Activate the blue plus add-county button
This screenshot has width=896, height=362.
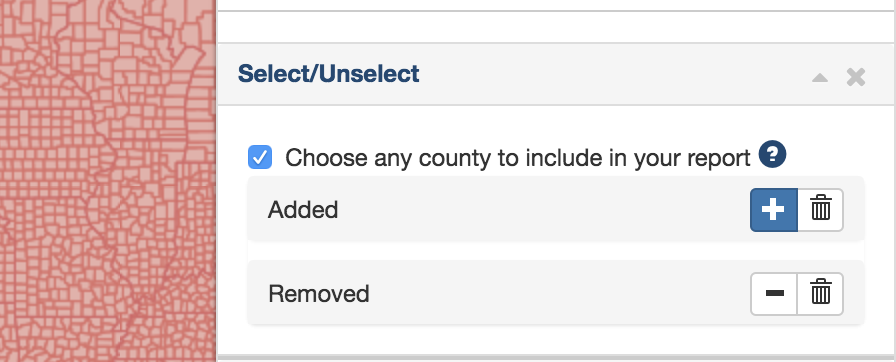tap(774, 210)
